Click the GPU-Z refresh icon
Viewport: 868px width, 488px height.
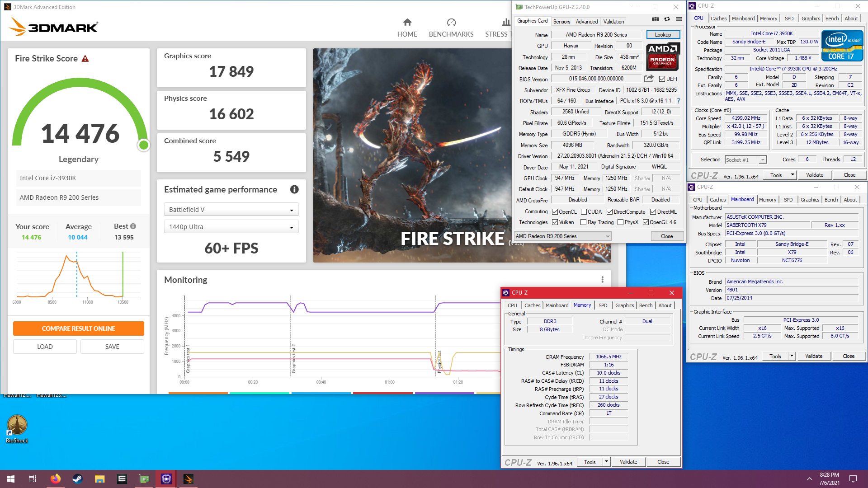[x=667, y=19]
